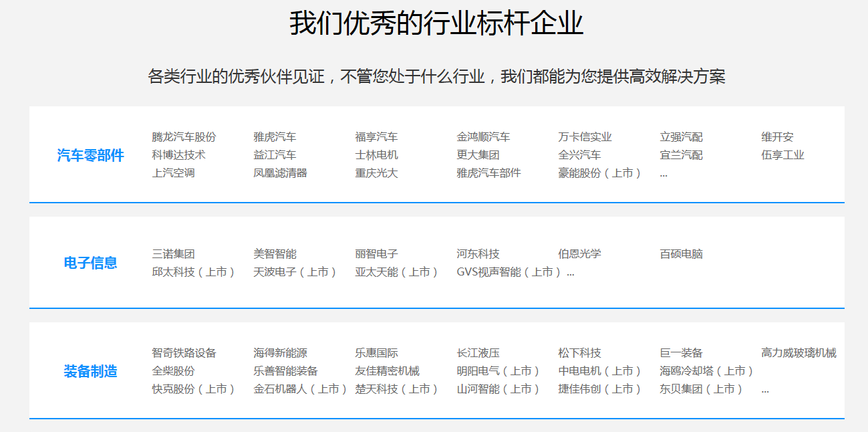
Task: Click the company name 上汽空调
Action: (174, 173)
